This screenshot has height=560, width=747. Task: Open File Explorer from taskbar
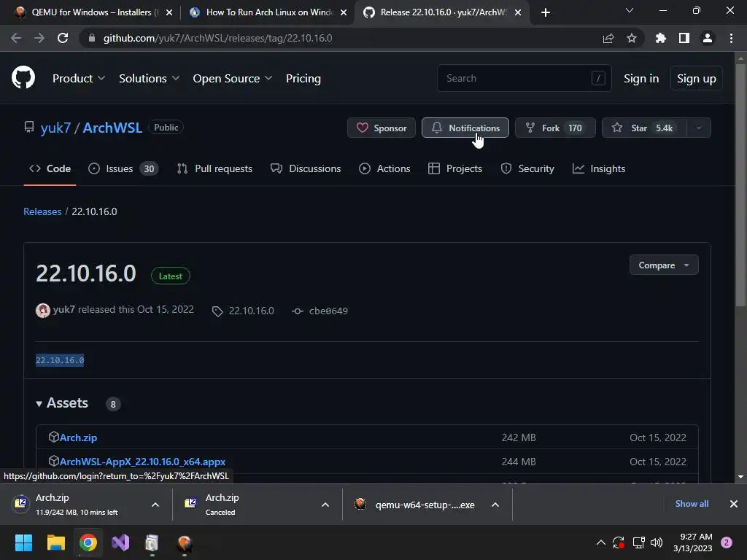pyautogui.click(x=55, y=542)
